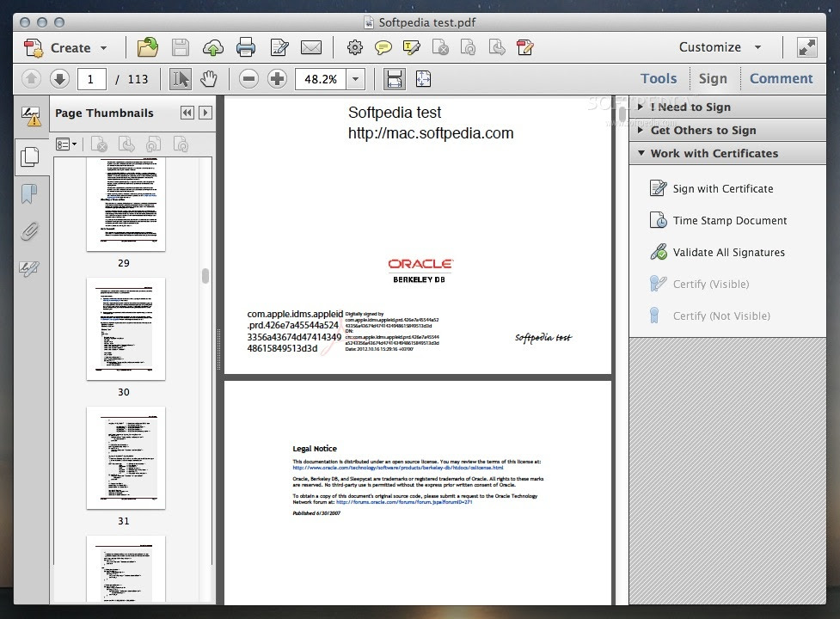Screen dimensions: 840x619
Task: Open the Bookmarks panel icon in sidebar
Action: coord(29,193)
